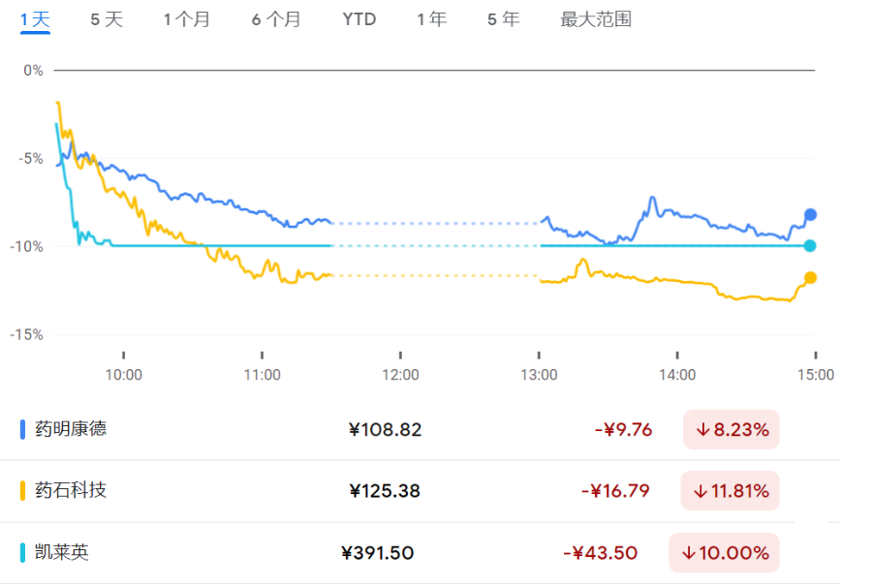872x588 pixels.
Task: Click the 11.81% decrease badge
Action: [730, 491]
